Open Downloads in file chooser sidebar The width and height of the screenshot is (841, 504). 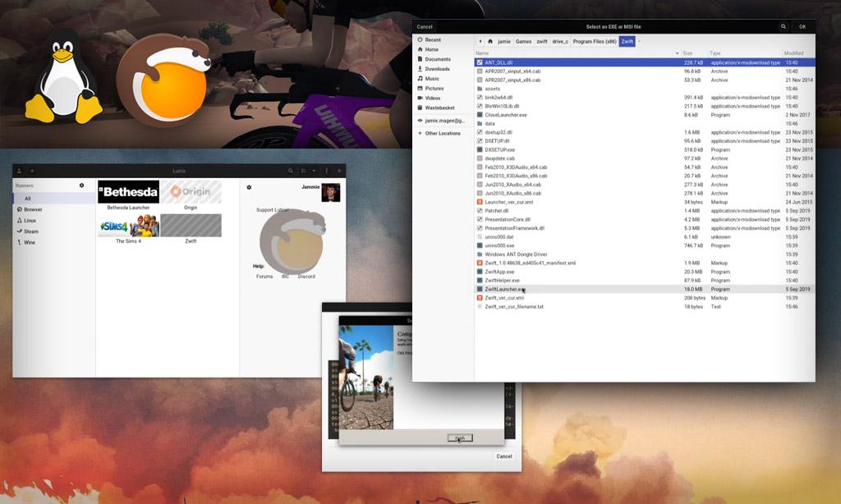tap(437, 69)
